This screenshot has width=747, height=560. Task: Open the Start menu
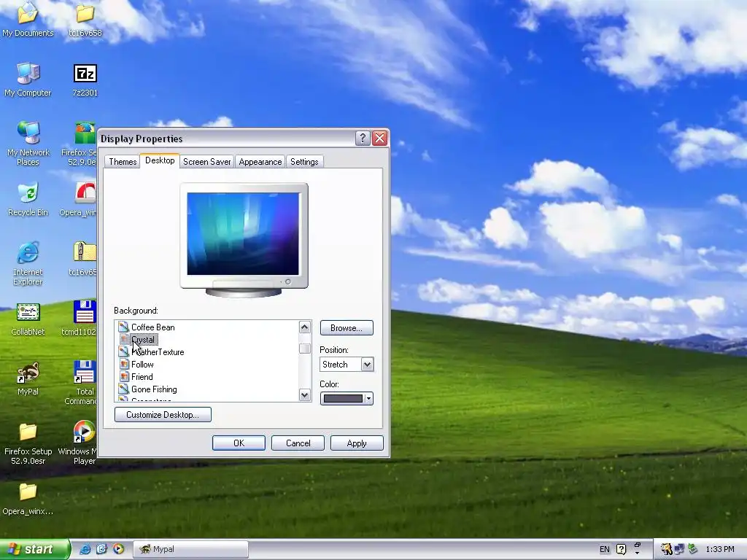coord(35,549)
